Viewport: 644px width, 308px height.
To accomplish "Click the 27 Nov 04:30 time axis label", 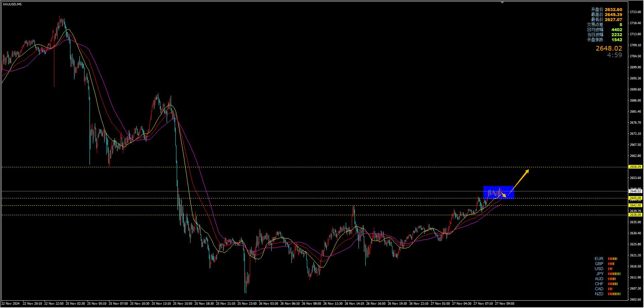I will 462,304.
